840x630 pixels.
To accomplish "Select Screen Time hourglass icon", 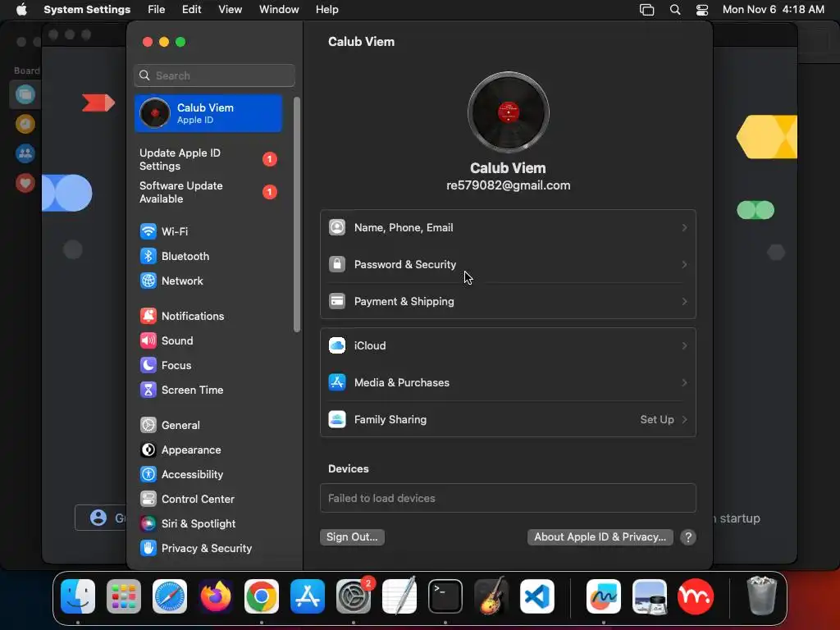I will [148, 390].
